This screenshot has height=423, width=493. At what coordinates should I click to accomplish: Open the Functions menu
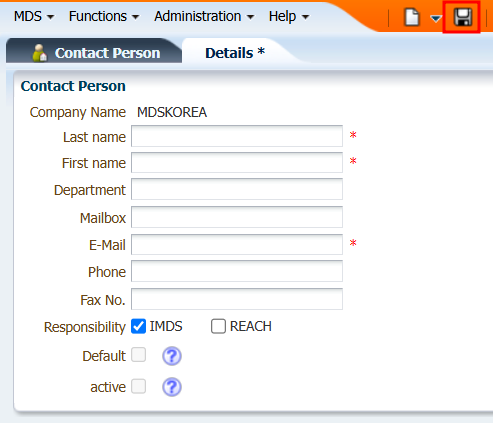coord(104,16)
